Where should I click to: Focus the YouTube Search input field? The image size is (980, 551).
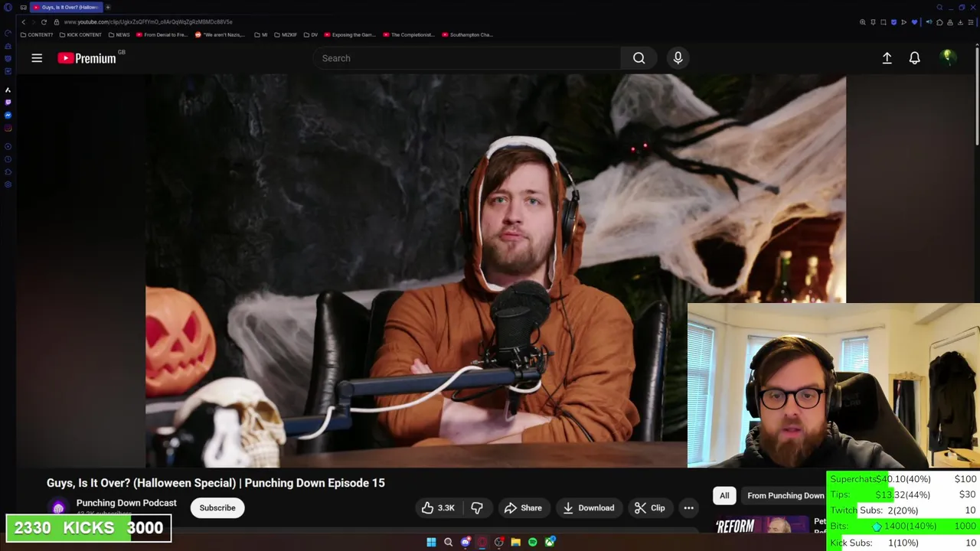(x=467, y=58)
